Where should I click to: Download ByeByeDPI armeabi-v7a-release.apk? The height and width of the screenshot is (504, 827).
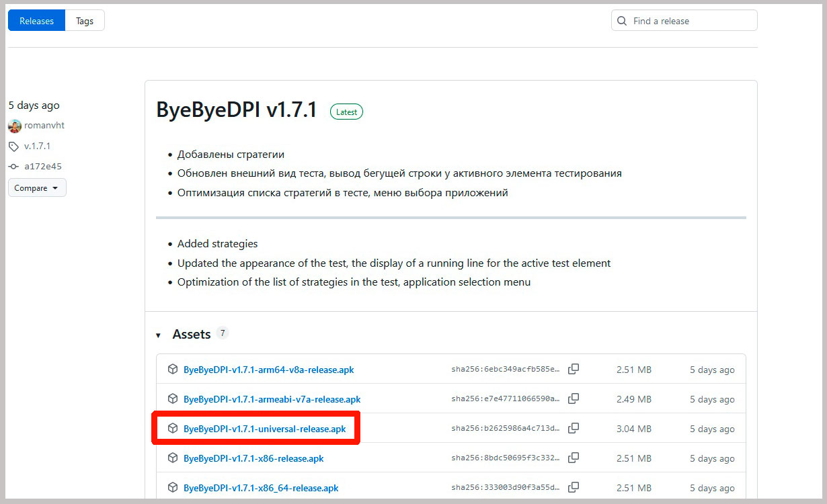click(272, 399)
